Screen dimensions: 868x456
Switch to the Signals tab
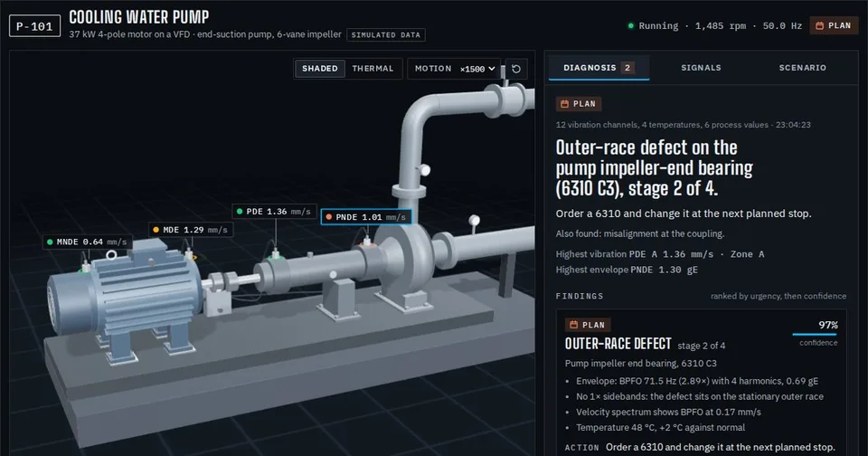point(701,68)
